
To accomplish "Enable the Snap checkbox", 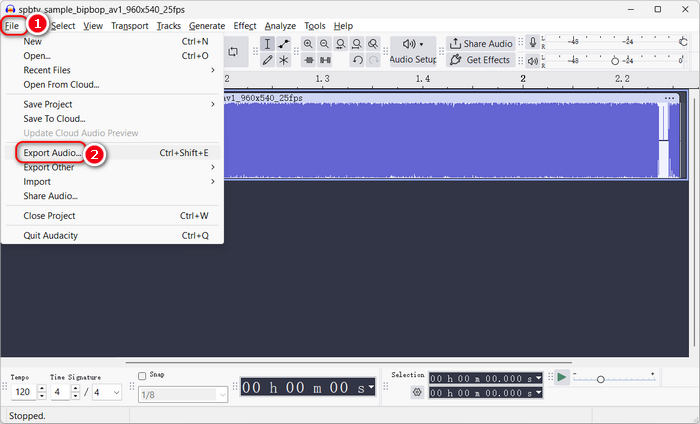I will [x=142, y=376].
